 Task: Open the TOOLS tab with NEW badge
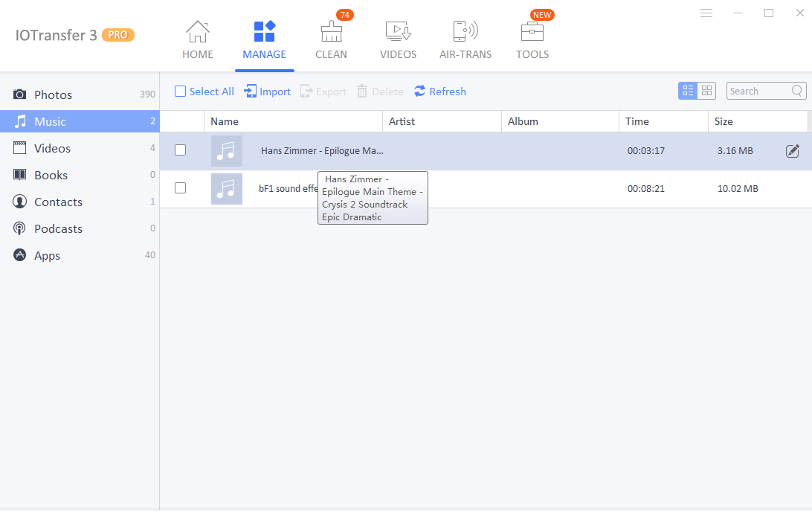click(x=532, y=37)
